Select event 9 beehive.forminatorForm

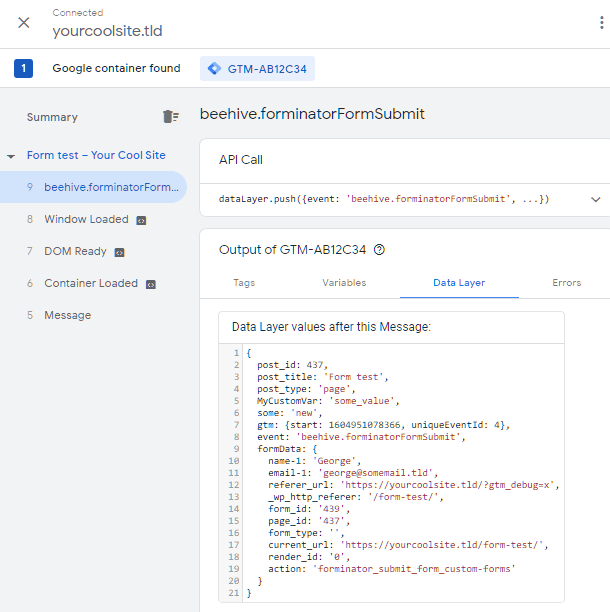pyautogui.click(x=93, y=187)
